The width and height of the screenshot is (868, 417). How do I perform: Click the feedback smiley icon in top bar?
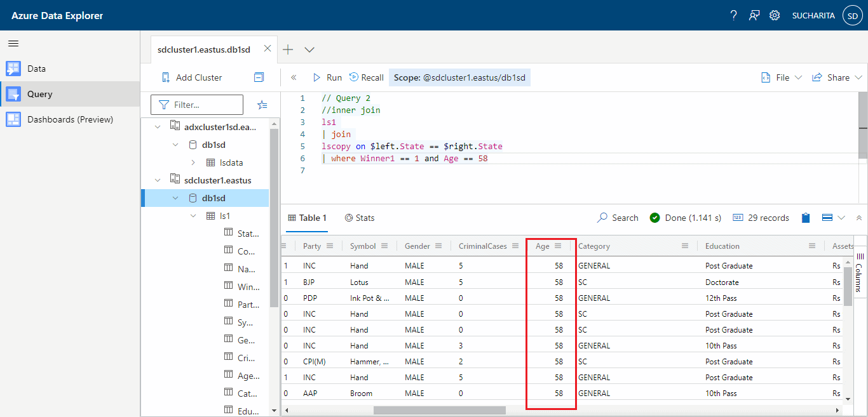754,15
